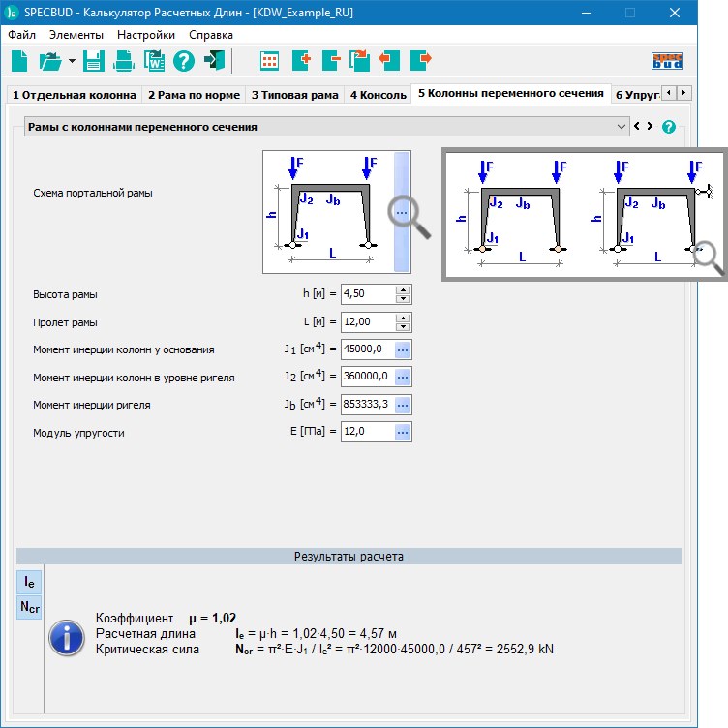Click ellipsis button beside J1 moment of inertia
This screenshot has width=728, height=728.
404,349
